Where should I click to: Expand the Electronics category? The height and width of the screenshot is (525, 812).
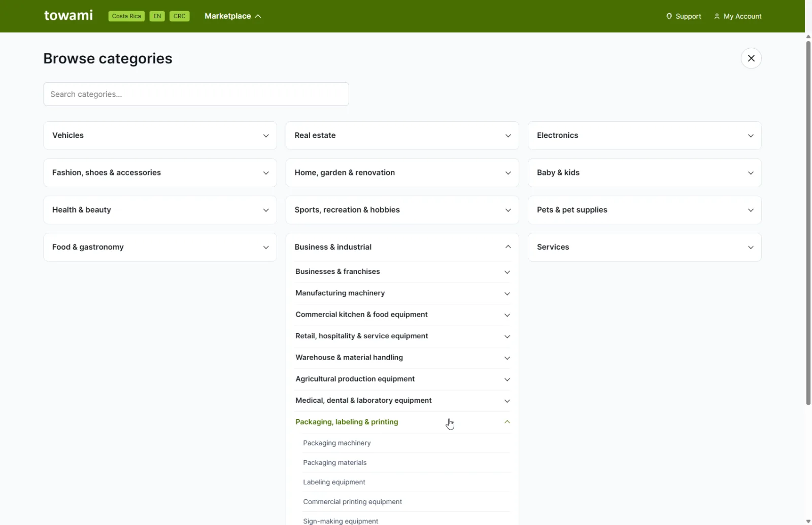click(x=645, y=135)
